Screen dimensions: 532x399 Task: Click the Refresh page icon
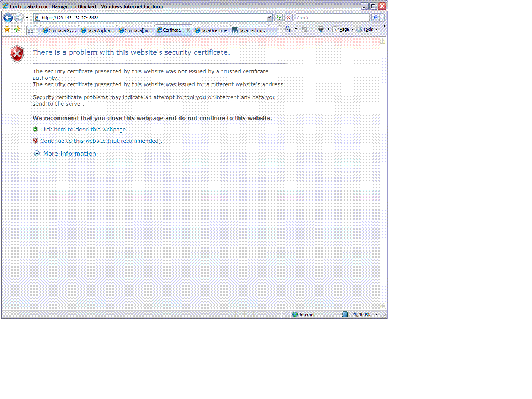279,17
